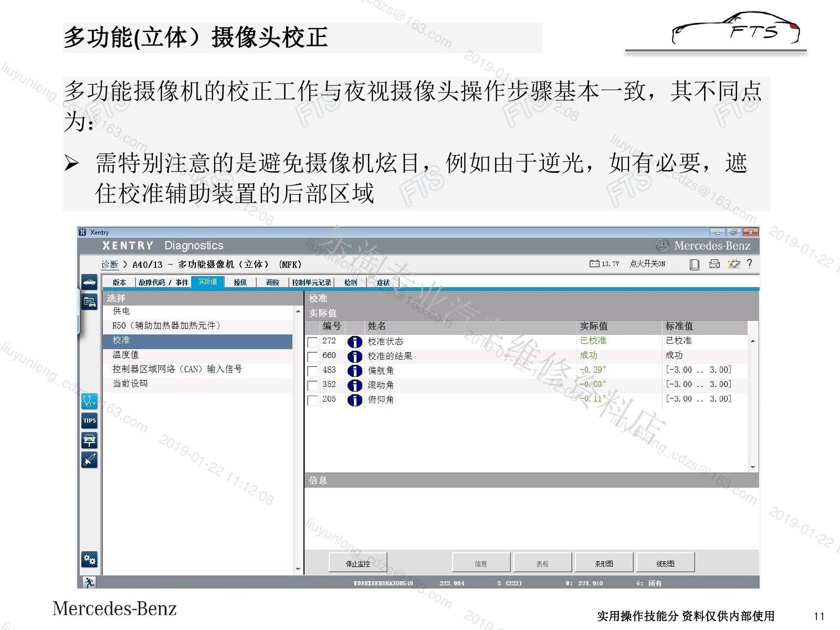This screenshot has width=840, height=630.
Task: Select 当前设码 in the selection list
Action: (197, 384)
